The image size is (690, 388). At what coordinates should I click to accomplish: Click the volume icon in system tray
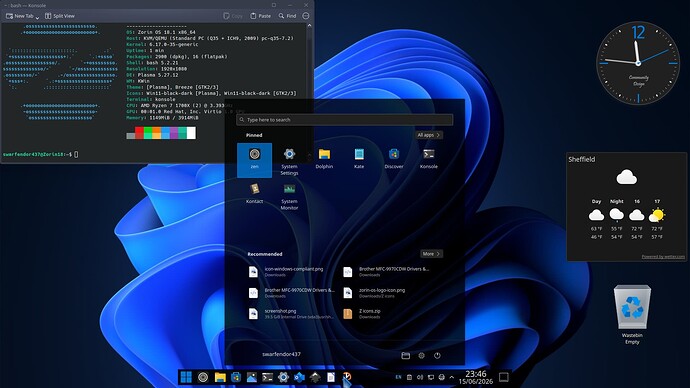pos(420,377)
